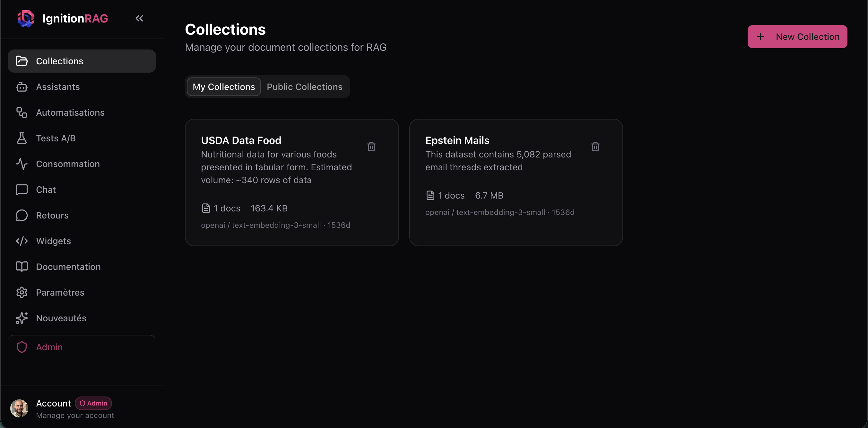Open the Documentation page
The height and width of the screenshot is (428, 868).
click(68, 266)
